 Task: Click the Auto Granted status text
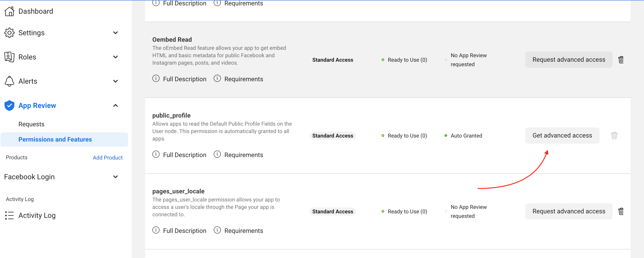coord(466,136)
